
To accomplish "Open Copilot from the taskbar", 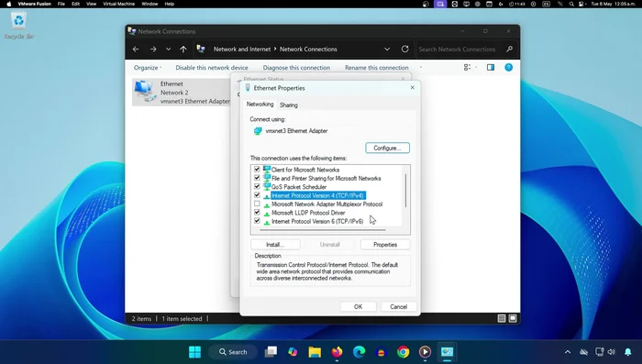I will click(x=293, y=352).
